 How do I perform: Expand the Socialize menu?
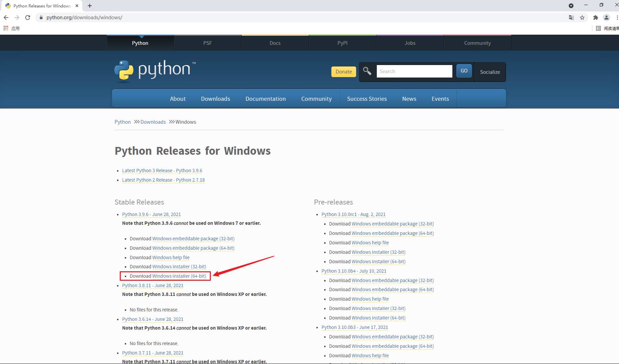490,72
